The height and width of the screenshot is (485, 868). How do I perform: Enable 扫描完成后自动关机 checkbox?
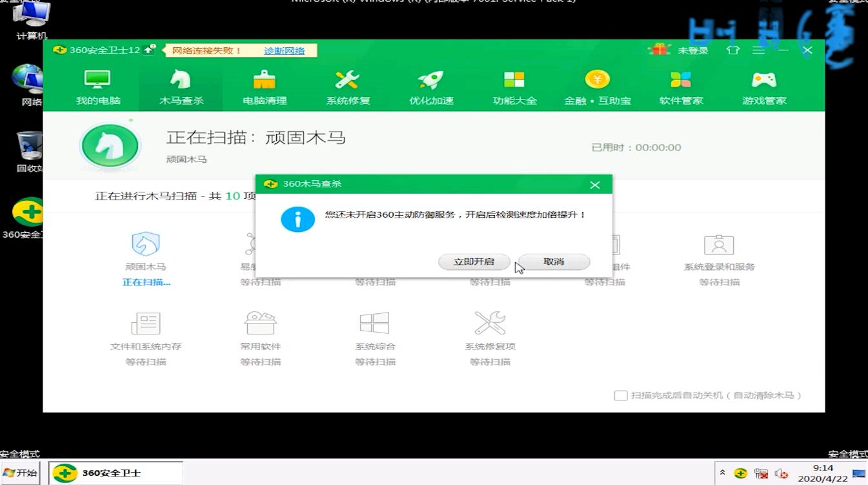pyautogui.click(x=620, y=395)
